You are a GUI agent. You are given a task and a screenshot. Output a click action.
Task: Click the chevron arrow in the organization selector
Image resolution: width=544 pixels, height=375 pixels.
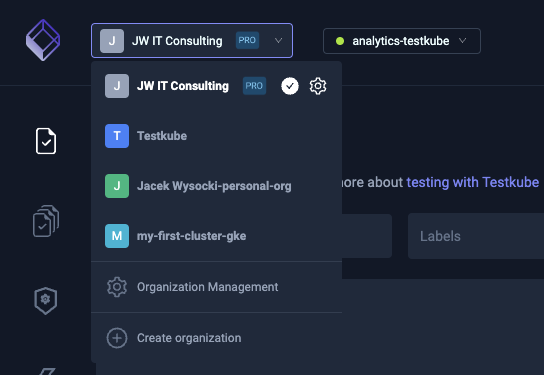[x=278, y=41]
